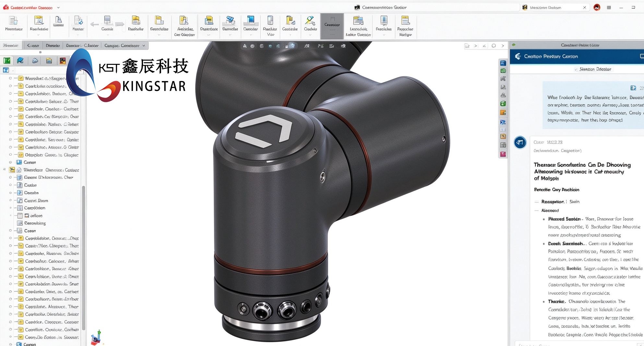Click the bold three-line heading in the right panel
Image resolution: width=644 pixels, height=346 pixels.
[x=582, y=171]
